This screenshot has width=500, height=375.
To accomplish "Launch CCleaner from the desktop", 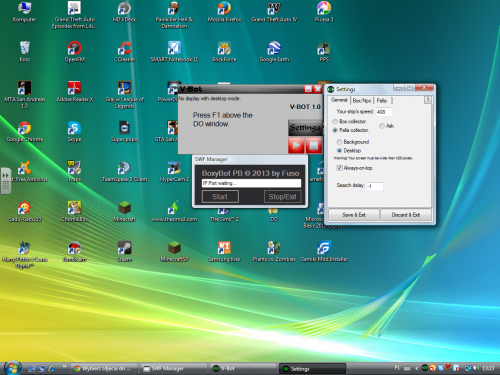I will [x=124, y=52].
